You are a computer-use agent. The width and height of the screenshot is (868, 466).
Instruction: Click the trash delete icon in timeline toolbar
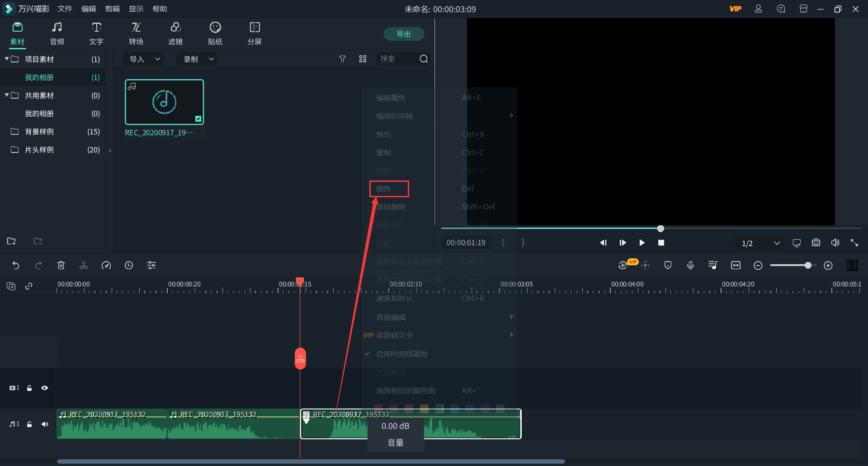(x=61, y=266)
